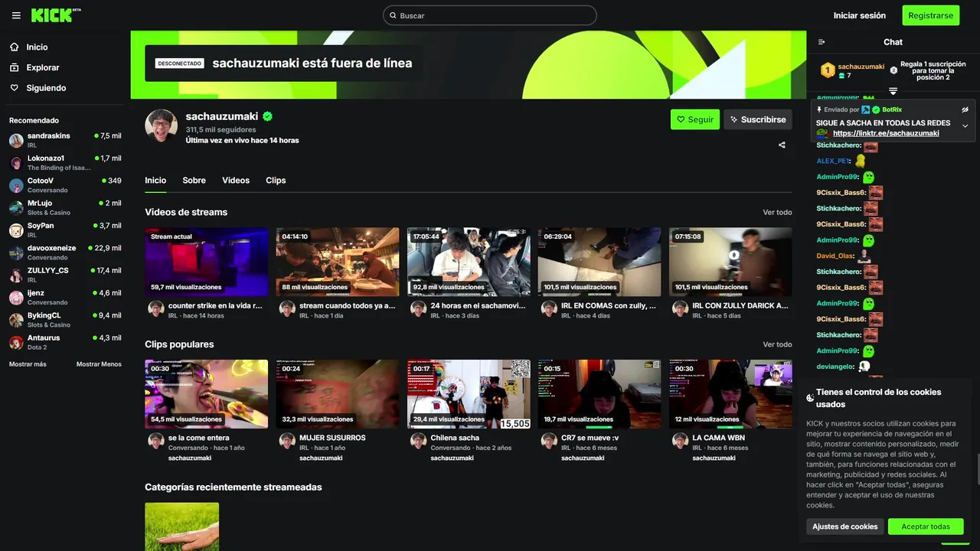
Task: Open the IRL EN COMAS con zully video
Action: (599, 262)
